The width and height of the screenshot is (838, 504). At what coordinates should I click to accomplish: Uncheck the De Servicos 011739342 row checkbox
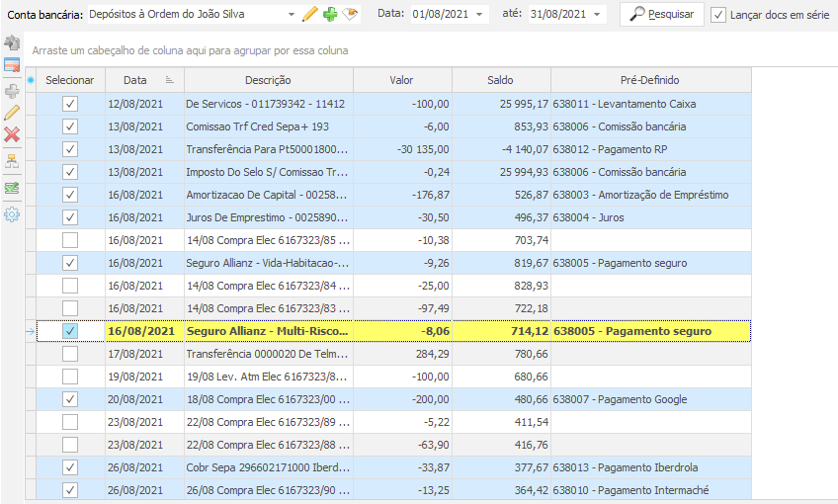click(x=70, y=104)
